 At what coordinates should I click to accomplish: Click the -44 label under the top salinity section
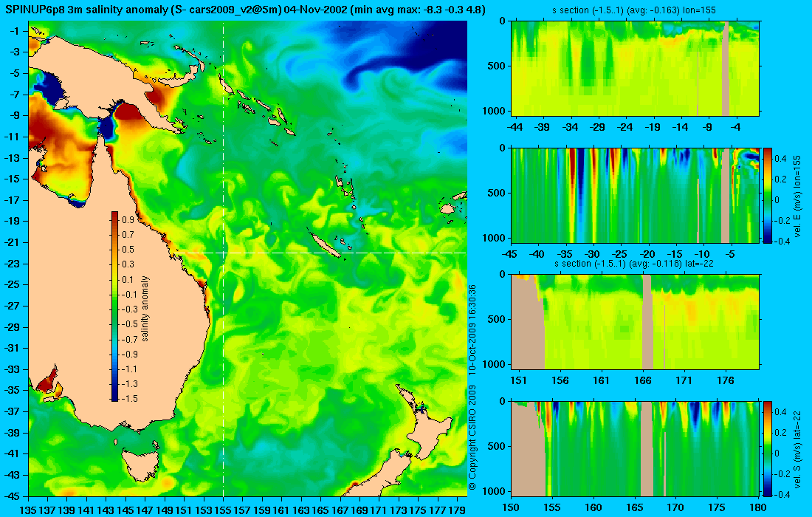pos(515,127)
